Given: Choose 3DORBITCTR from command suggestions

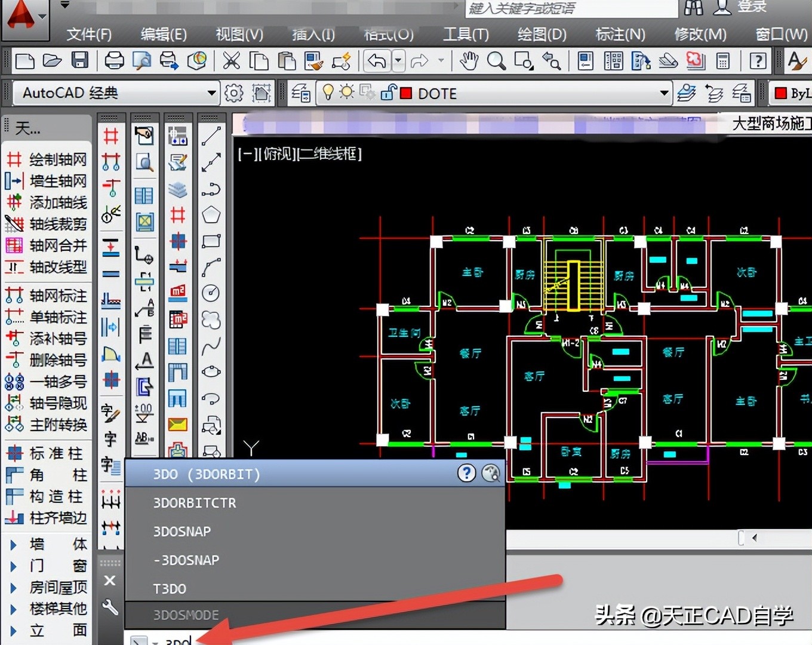Looking at the screenshot, I should (195, 503).
